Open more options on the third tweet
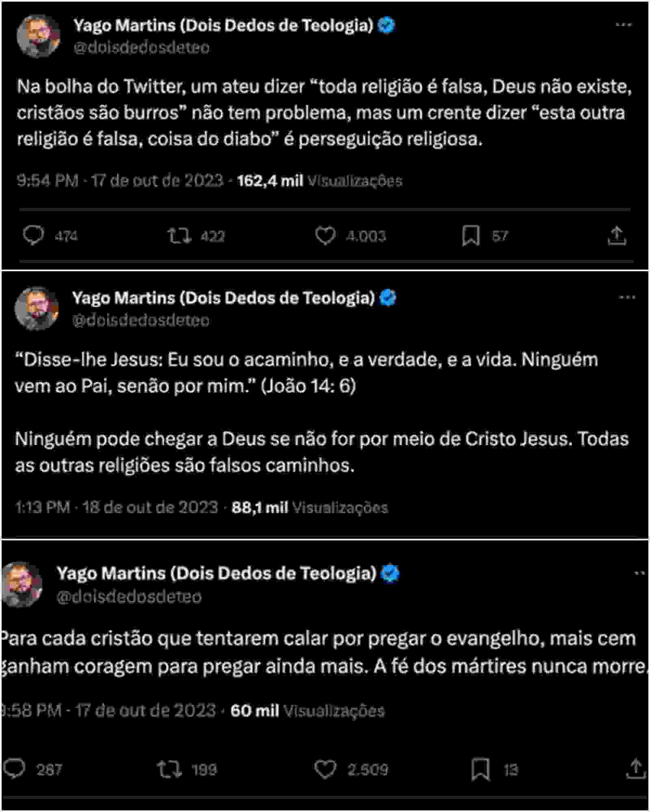Image resolution: width=650 pixels, height=812 pixels. click(639, 573)
